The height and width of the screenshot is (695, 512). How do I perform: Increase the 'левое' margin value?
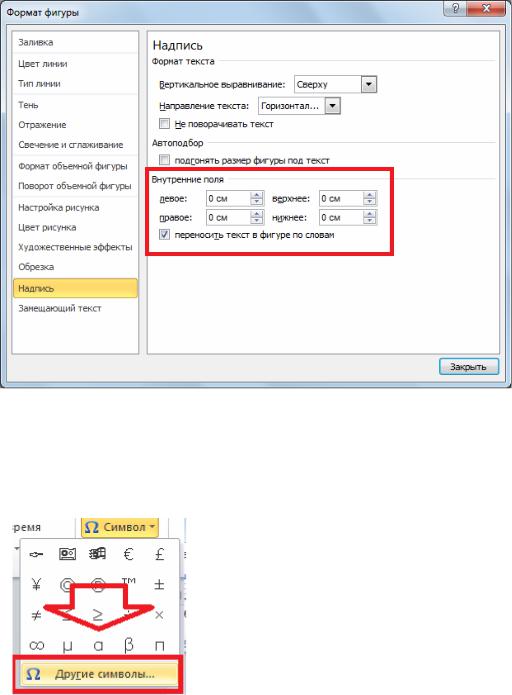pos(257,195)
